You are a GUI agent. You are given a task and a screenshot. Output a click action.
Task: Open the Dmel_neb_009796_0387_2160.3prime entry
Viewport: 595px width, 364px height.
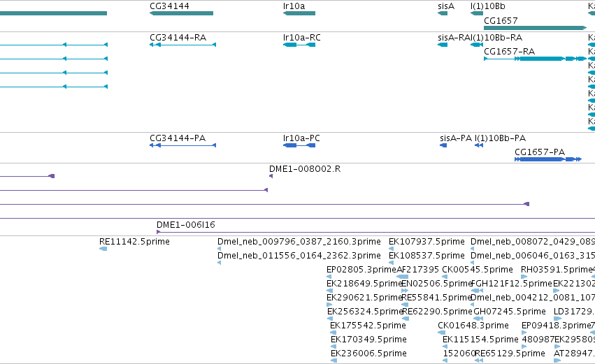299,242
